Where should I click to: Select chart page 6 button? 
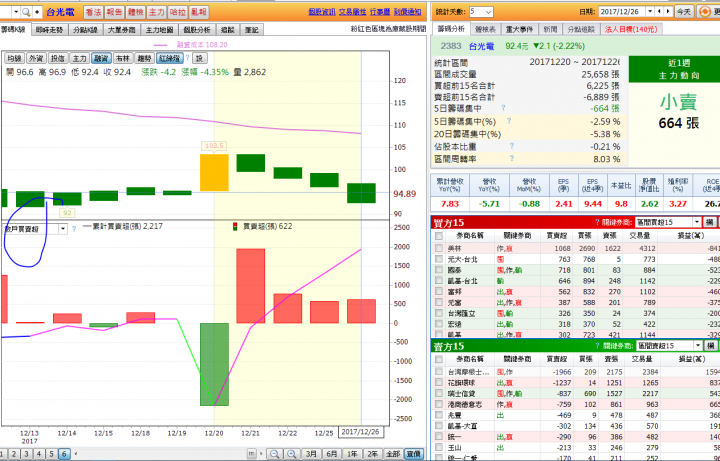64,454
